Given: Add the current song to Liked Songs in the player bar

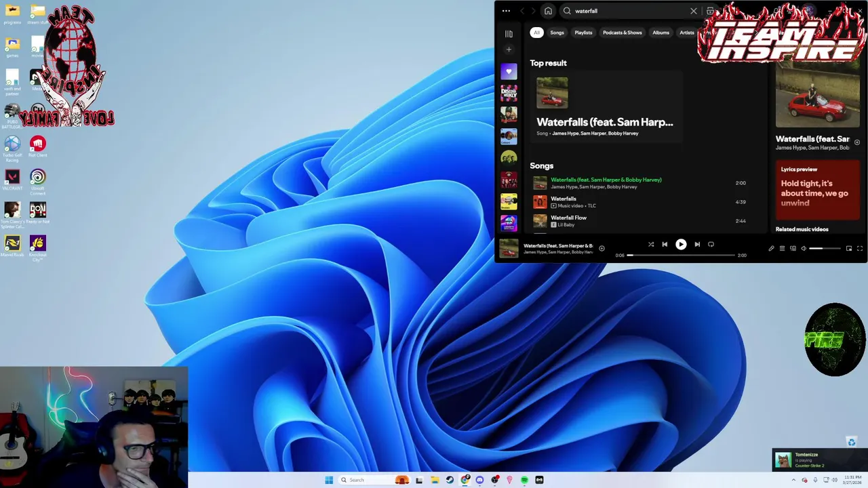Looking at the screenshot, I should point(601,248).
